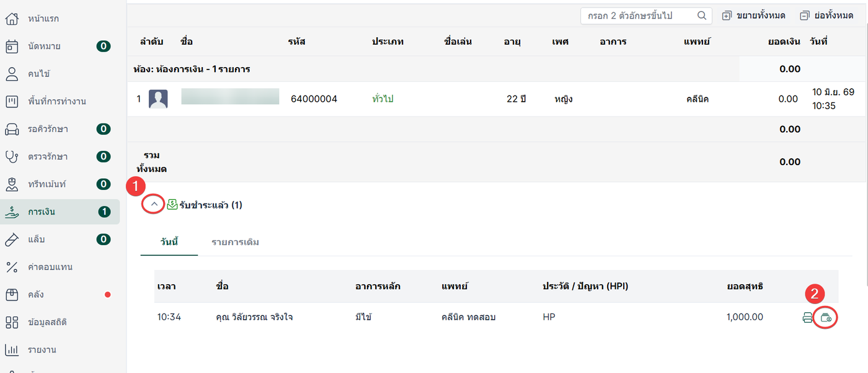Click the ย่อทั้งหมด collapse-all icon
The image size is (868, 373).
[x=805, y=16]
